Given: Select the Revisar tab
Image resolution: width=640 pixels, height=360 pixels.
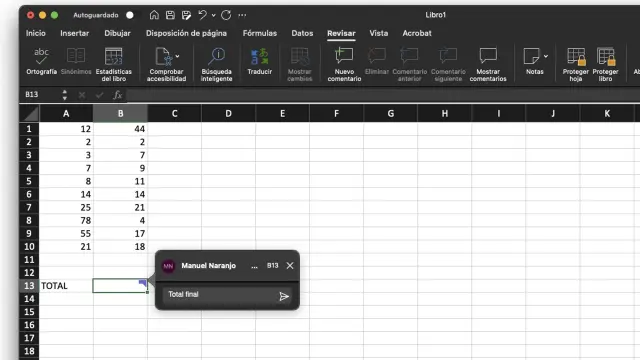Looking at the screenshot, I should [x=341, y=33].
